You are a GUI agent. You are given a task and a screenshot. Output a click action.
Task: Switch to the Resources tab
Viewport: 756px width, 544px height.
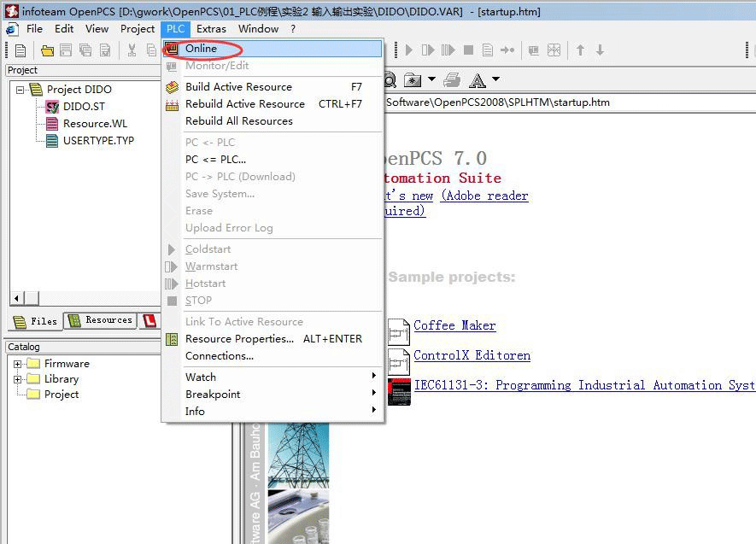(101, 321)
